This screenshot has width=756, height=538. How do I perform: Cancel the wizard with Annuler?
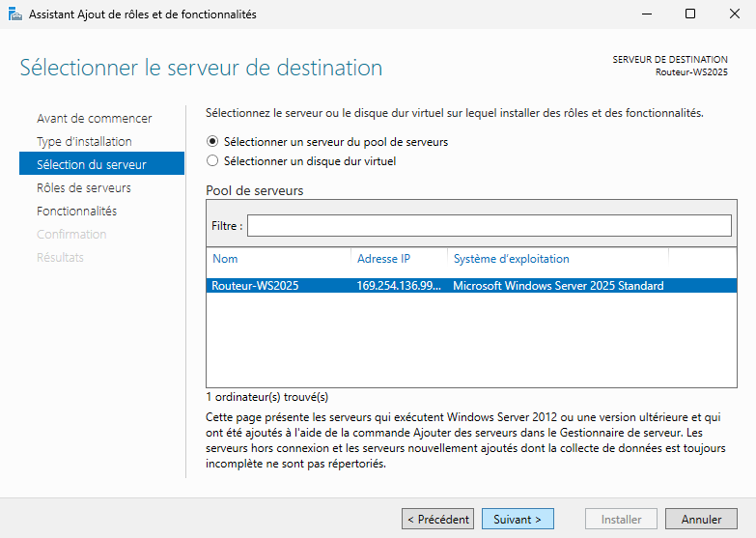701,519
